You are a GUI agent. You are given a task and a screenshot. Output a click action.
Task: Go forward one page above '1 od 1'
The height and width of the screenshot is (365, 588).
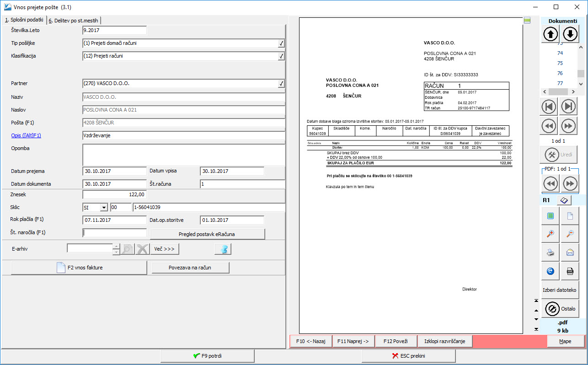point(568,126)
